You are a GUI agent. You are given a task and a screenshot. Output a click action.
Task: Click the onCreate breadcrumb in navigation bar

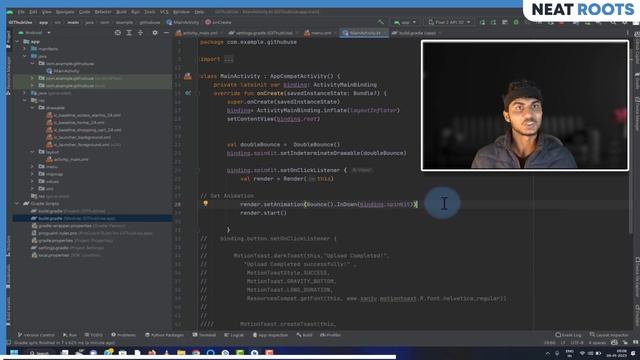218,22
